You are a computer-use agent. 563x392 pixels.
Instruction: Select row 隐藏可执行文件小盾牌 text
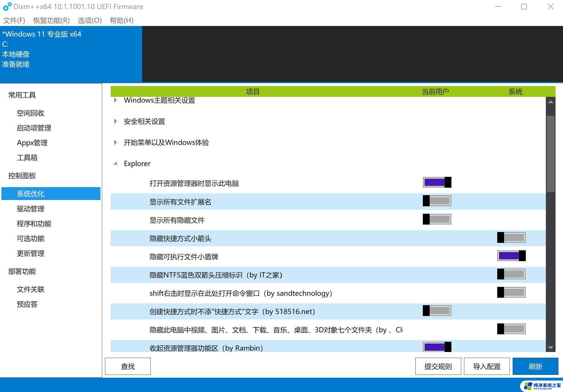(184, 257)
